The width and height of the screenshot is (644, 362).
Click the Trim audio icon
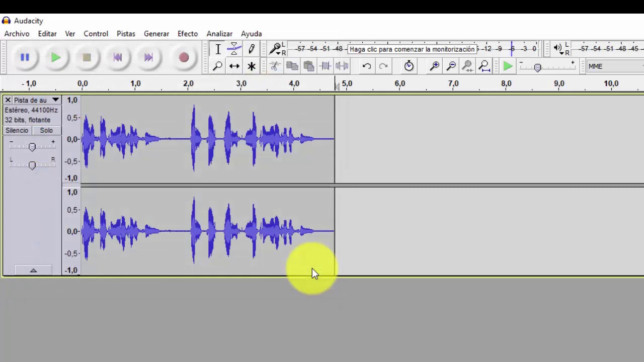click(x=326, y=66)
